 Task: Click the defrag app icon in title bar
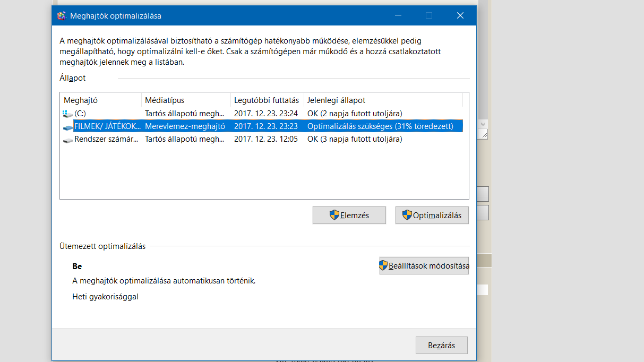pyautogui.click(x=62, y=16)
